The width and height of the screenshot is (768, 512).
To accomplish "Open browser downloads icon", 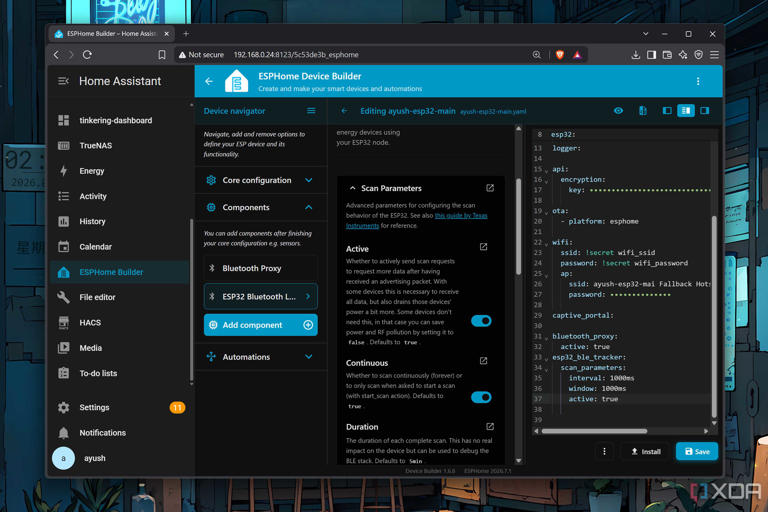I will [636, 55].
